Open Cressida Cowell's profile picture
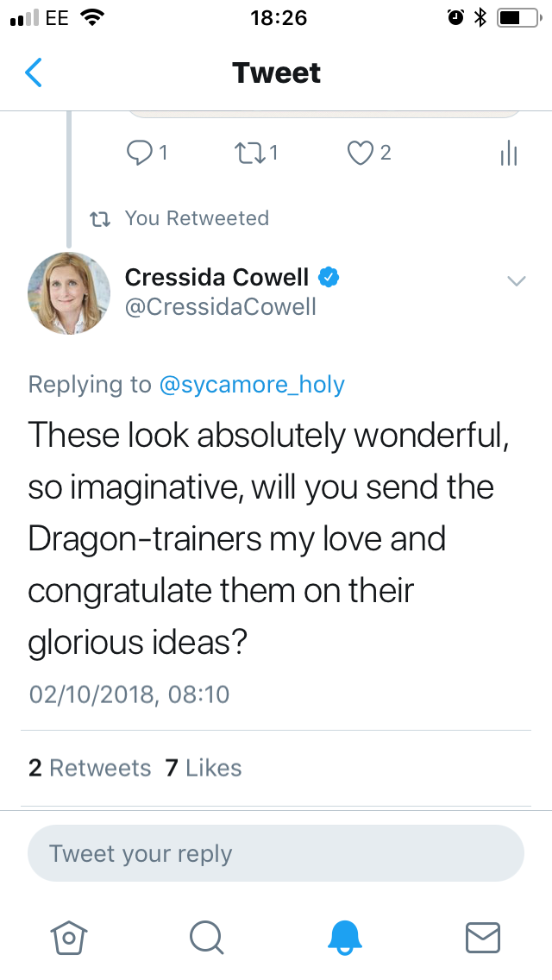 (x=69, y=292)
